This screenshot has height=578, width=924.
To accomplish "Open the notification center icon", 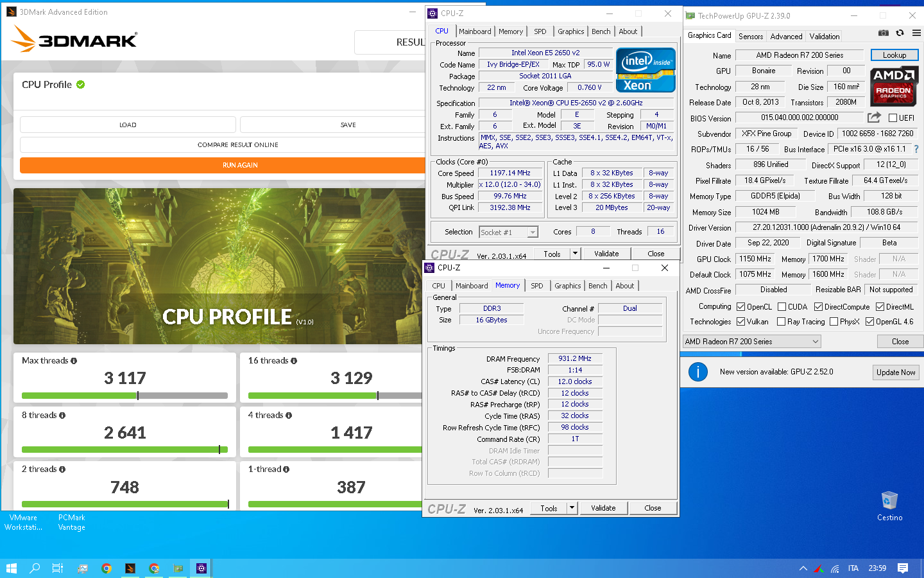I will [x=903, y=568].
